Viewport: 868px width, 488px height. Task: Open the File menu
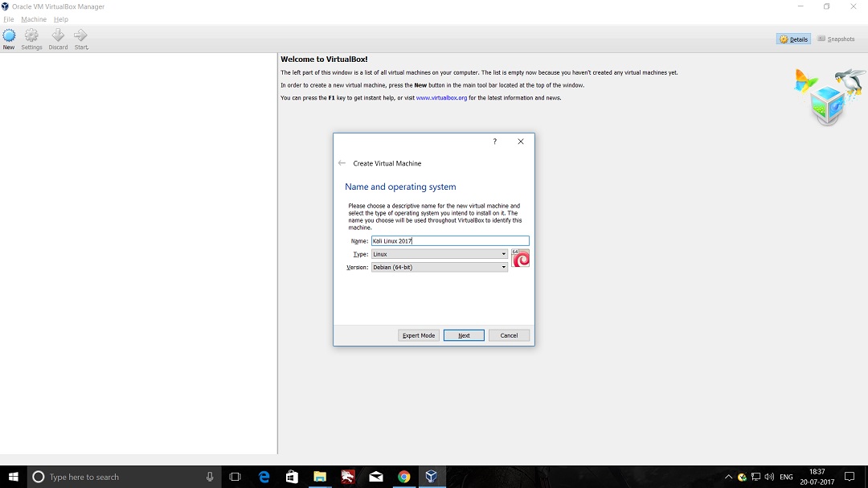[9, 19]
